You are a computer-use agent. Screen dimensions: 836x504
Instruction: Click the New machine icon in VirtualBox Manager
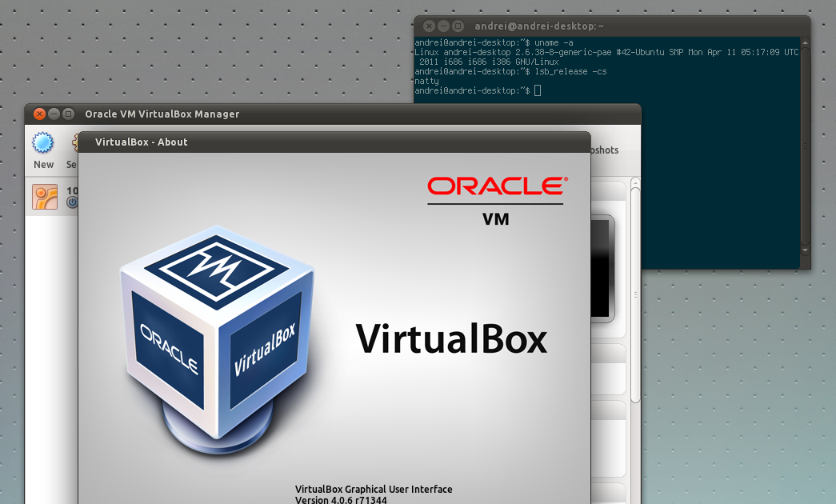(42, 143)
